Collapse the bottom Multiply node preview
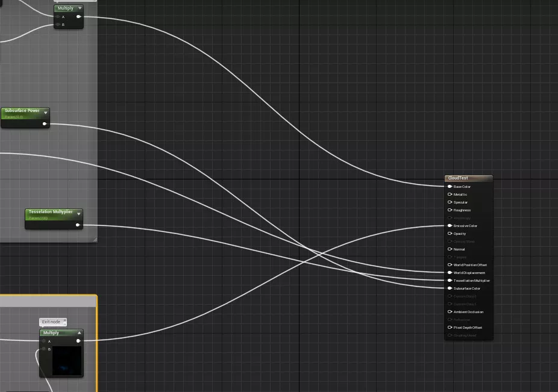This screenshot has width=558, height=392. [79, 333]
